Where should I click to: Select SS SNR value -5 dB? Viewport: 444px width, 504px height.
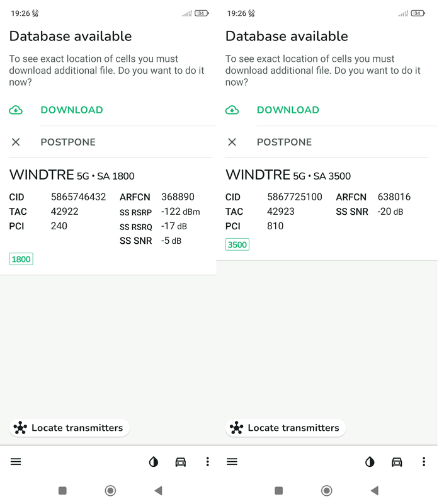(x=171, y=241)
